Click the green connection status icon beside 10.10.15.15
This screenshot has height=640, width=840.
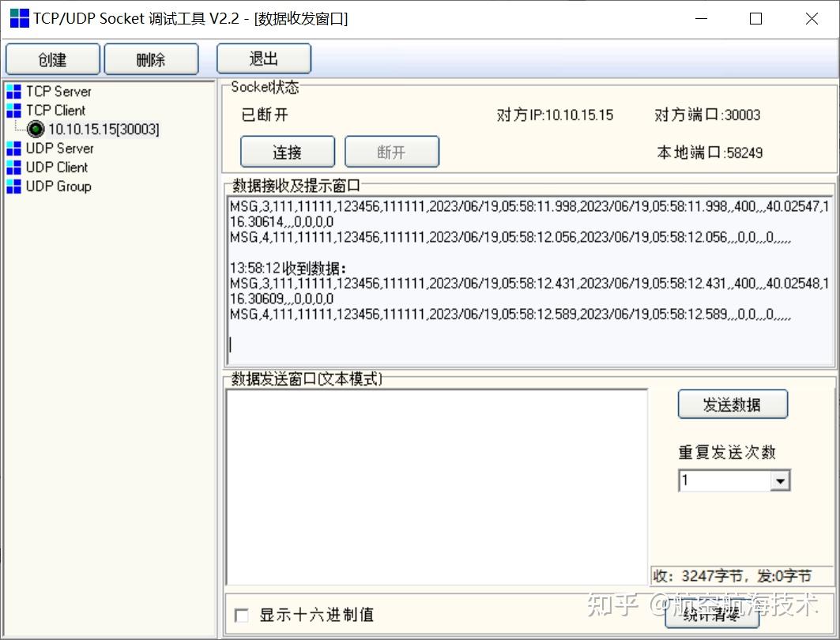click(x=35, y=129)
